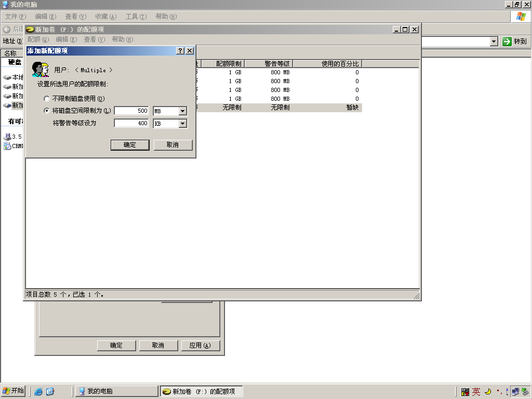Open the Start menu button

click(13, 391)
